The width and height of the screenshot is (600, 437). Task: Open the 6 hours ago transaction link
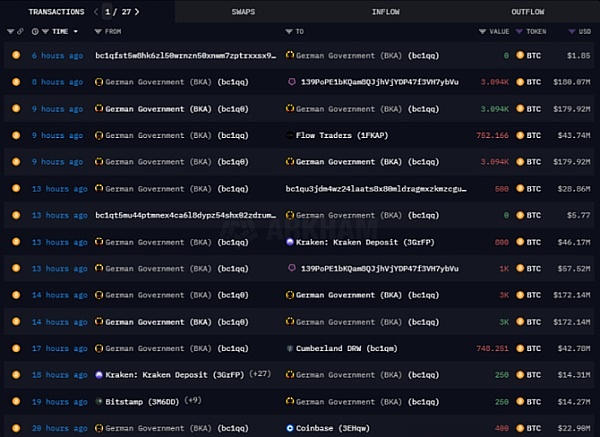[x=56, y=55]
